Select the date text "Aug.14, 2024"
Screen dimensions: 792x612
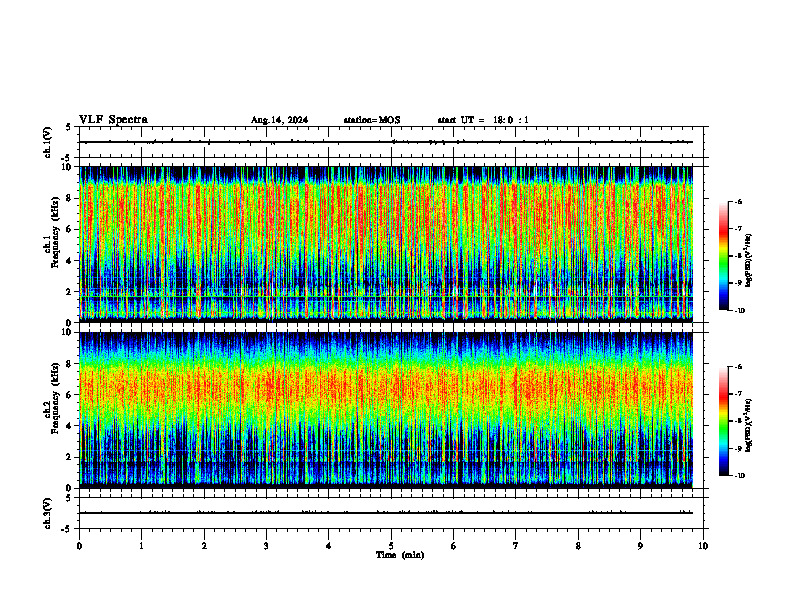click(279, 120)
